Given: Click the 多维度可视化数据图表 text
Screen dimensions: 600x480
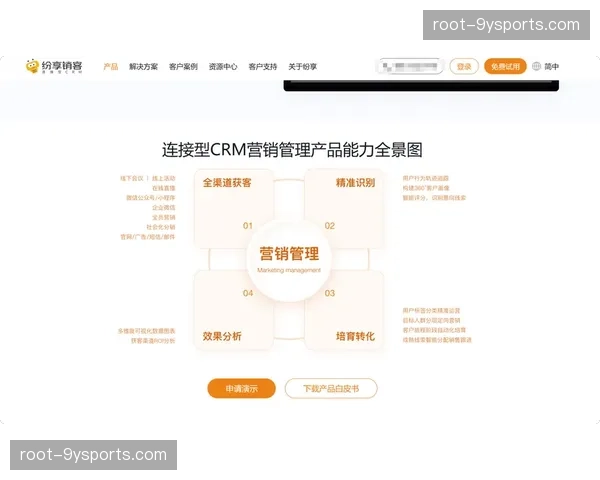Looking at the screenshot, I should point(146,331).
